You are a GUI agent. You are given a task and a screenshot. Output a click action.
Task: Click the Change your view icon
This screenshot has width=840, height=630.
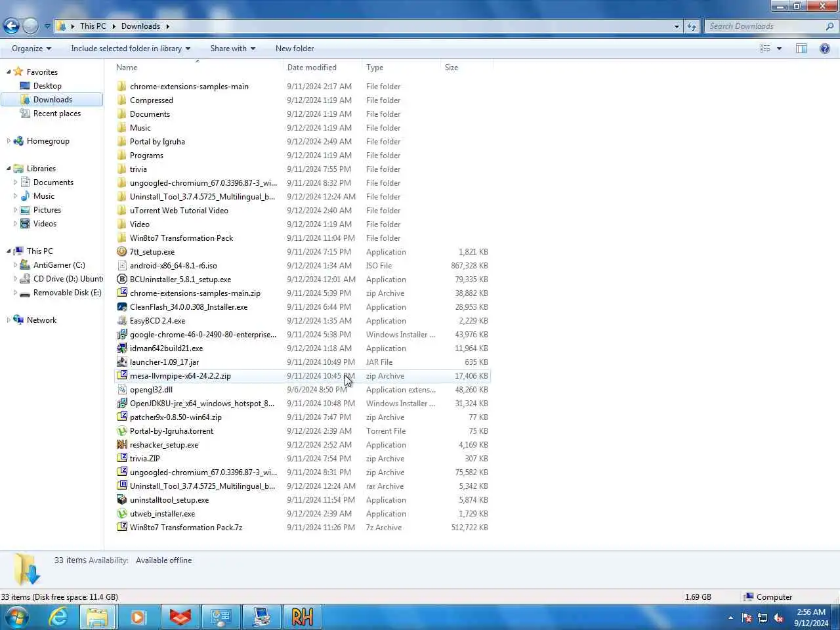click(x=765, y=49)
